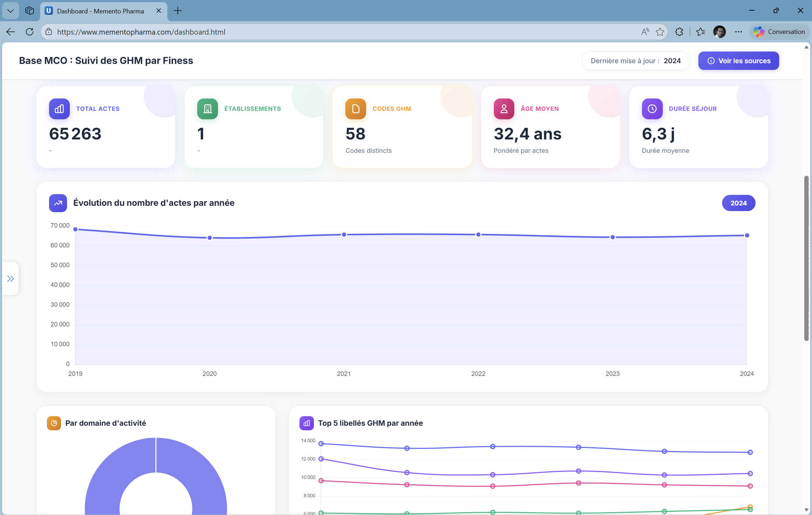Click the Durée Séjour clock icon
812x515 pixels.
coord(652,109)
